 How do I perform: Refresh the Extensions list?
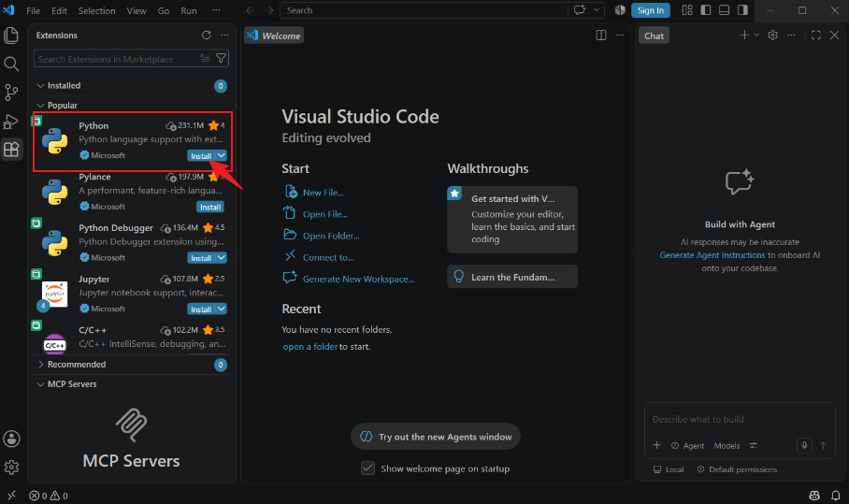coord(207,36)
